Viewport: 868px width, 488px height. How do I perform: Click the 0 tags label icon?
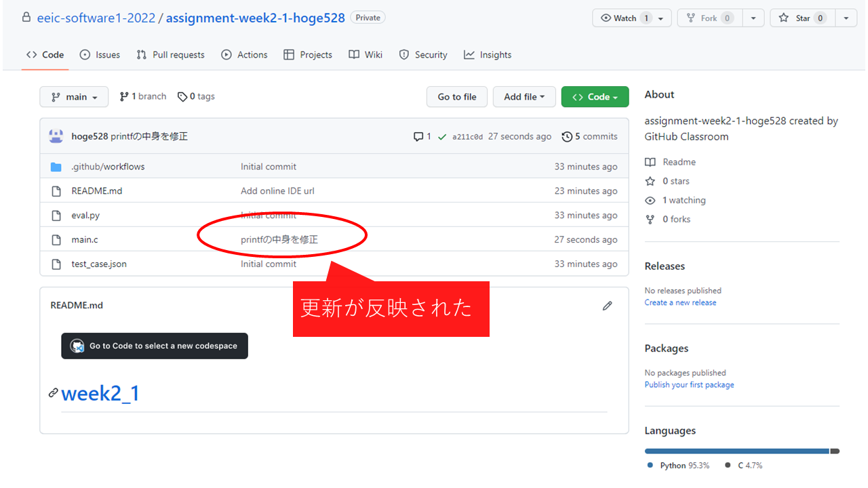point(182,97)
